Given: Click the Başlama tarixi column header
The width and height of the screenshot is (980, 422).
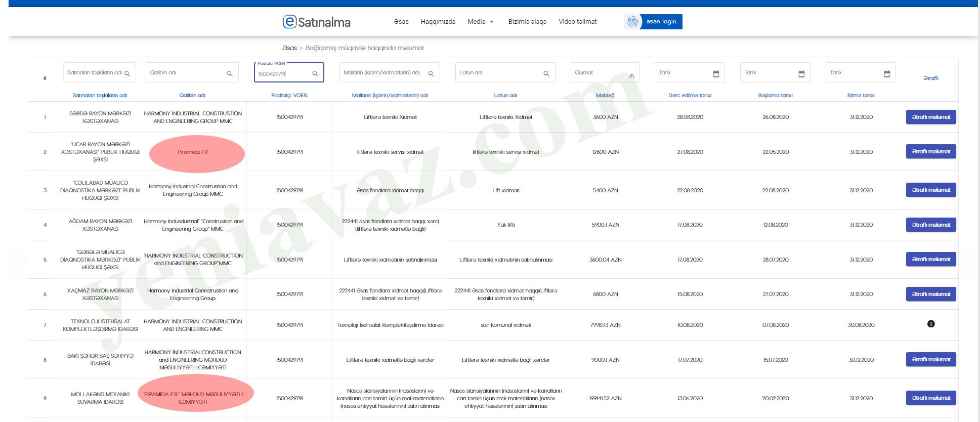Looking at the screenshot, I should click(775, 95).
